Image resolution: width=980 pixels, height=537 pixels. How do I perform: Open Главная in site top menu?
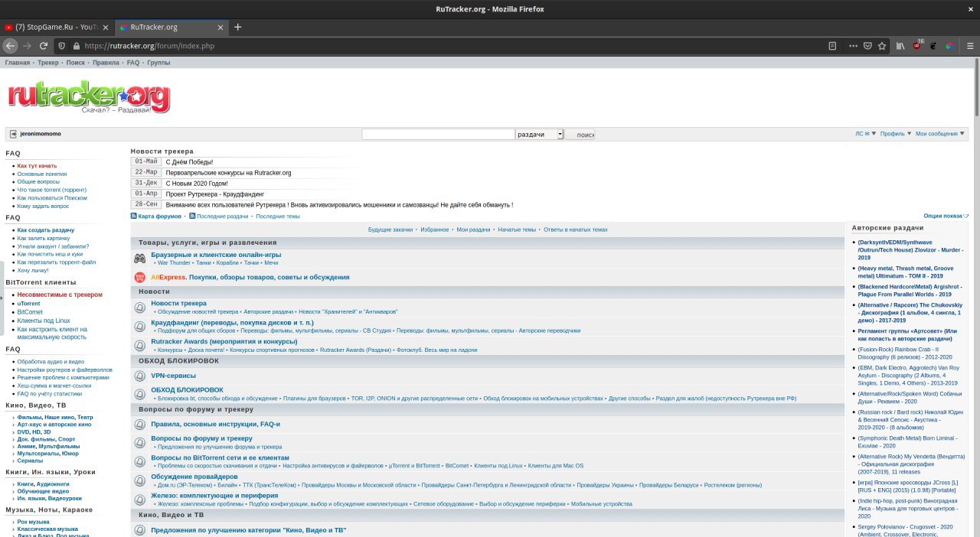tap(18, 63)
